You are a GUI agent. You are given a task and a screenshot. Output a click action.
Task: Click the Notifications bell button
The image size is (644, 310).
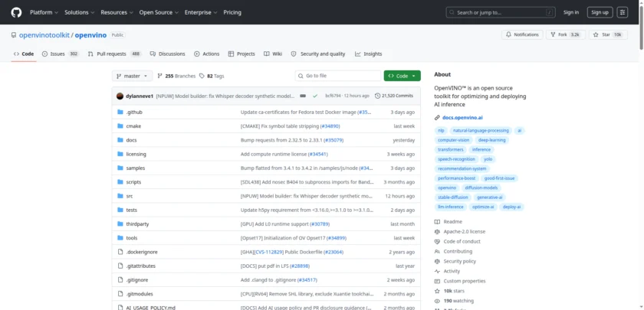point(522,34)
